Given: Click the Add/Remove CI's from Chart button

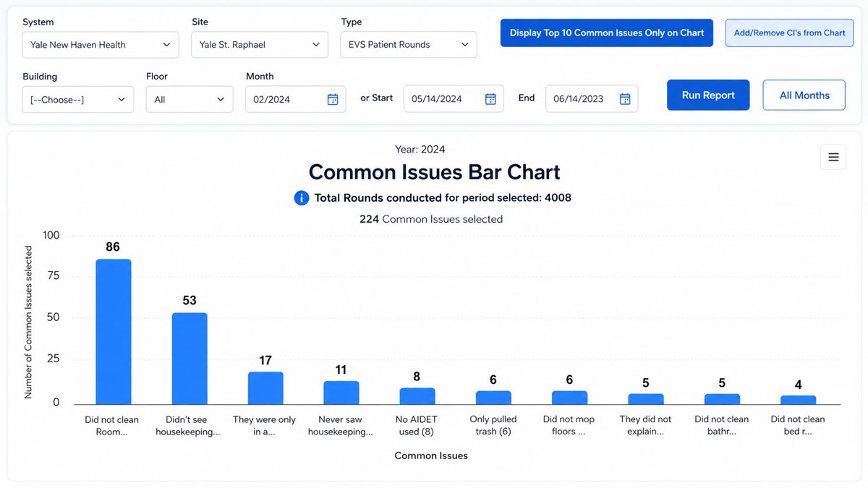Looking at the screenshot, I should click(x=790, y=33).
